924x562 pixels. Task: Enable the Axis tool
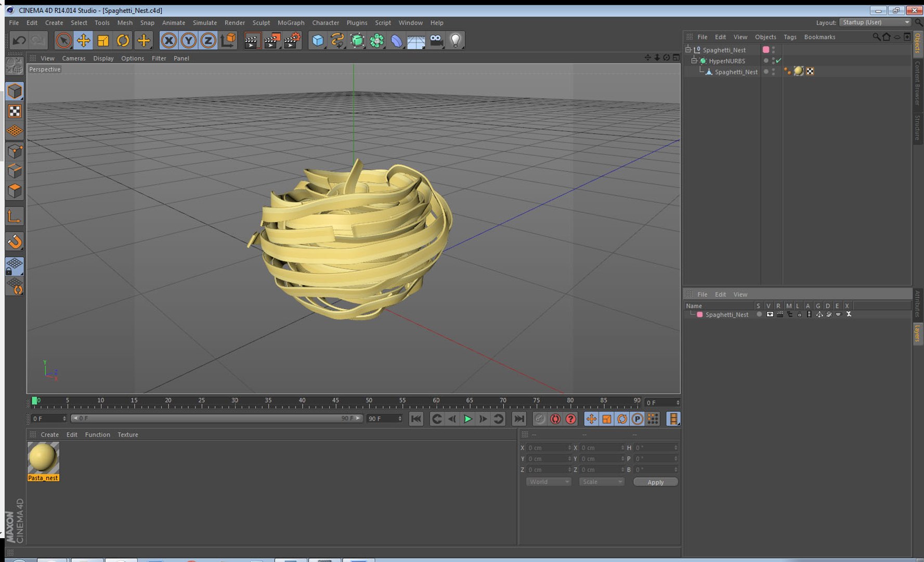click(15, 216)
